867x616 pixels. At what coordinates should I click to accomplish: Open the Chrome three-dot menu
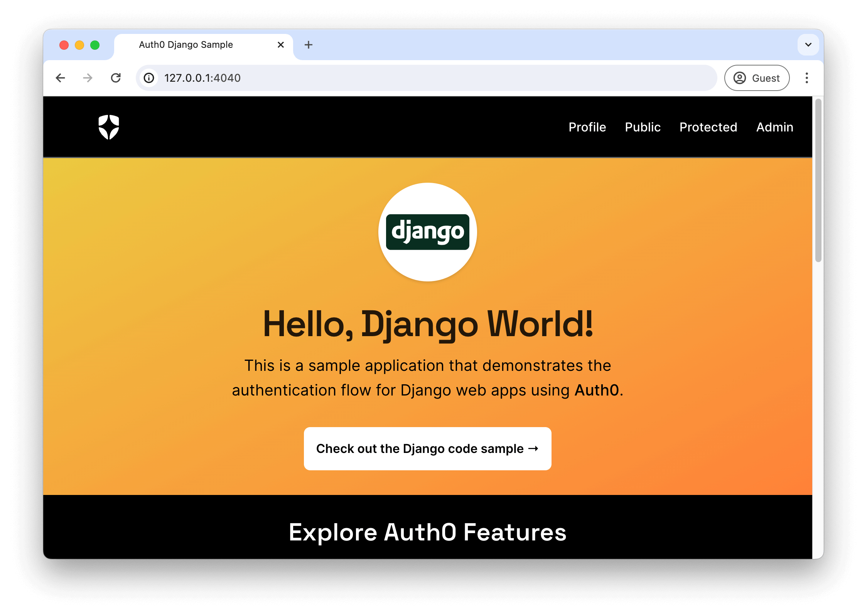[x=806, y=78]
